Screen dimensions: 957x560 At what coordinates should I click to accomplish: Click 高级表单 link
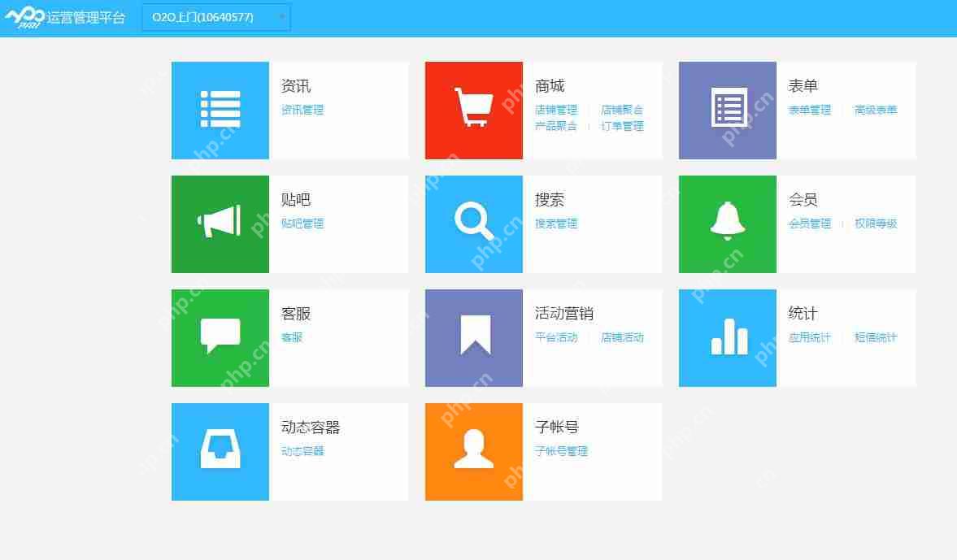(x=877, y=109)
